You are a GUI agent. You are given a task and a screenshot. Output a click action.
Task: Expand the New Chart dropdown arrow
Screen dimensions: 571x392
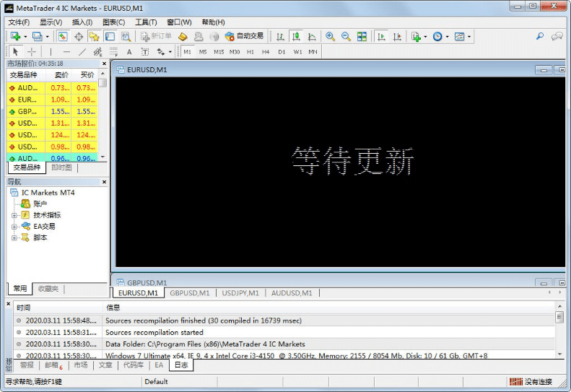[25, 36]
